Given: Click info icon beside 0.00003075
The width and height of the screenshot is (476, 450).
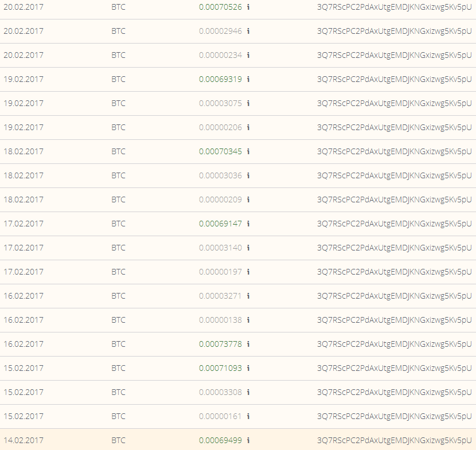Looking at the screenshot, I should (x=248, y=103).
